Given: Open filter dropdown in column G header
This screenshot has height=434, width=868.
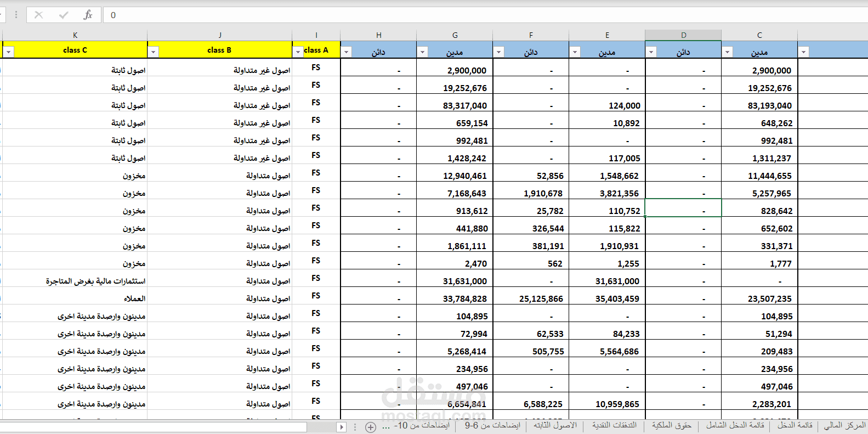Looking at the screenshot, I should click(423, 52).
